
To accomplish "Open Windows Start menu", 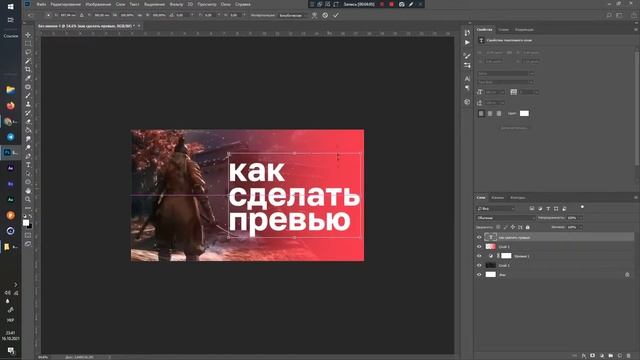I will pyautogui.click(x=11, y=7).
